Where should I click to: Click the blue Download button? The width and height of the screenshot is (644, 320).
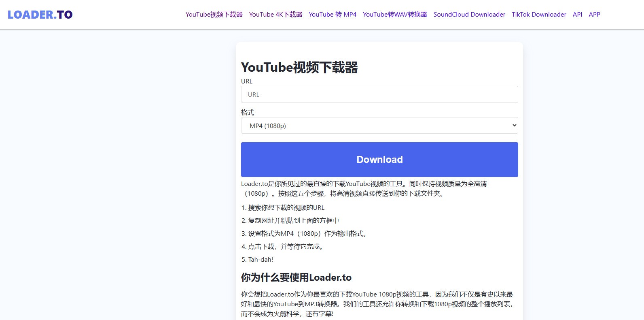click(379, 160)
